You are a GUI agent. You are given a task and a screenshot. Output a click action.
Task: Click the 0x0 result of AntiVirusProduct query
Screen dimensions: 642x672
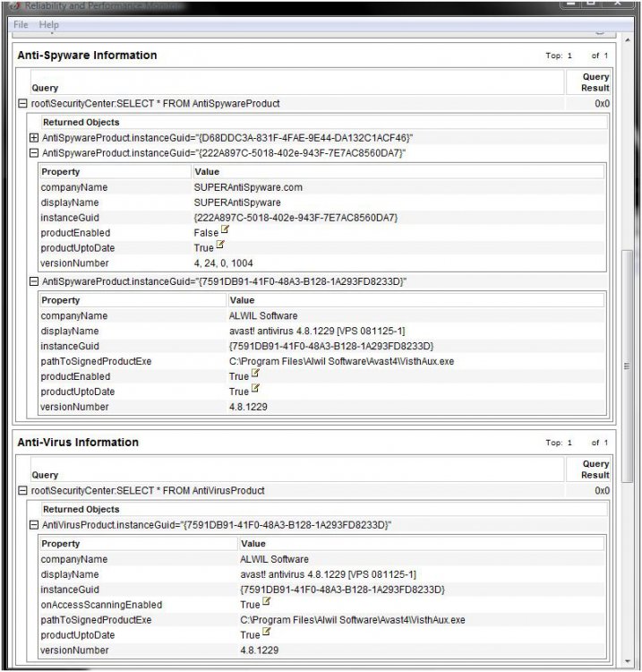602,491
